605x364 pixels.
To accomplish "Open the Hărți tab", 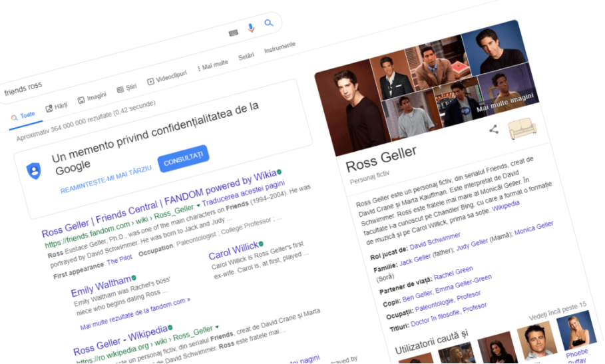I will point(57,106).
